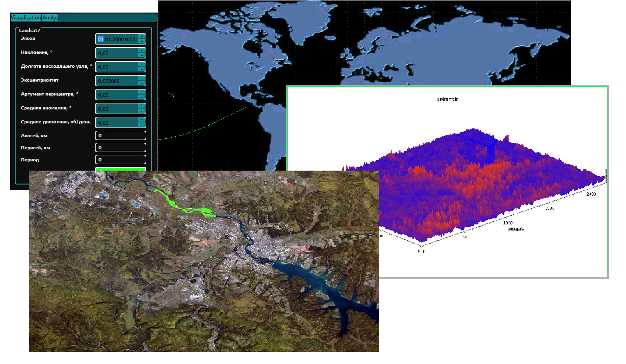The height and width of the screenshot is (364, 626).
Task: Click the Средняя аномалия label
Action: (46, 108)
